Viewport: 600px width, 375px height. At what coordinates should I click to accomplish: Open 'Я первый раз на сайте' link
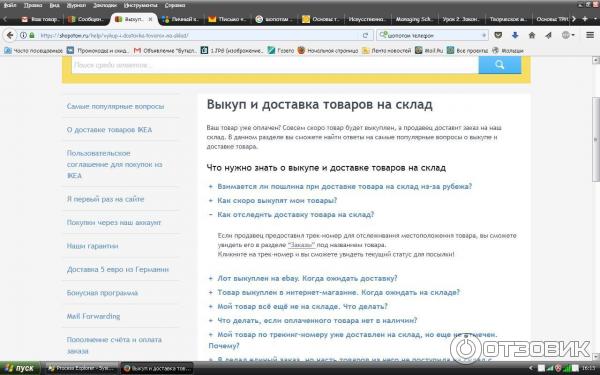(105, 199)
